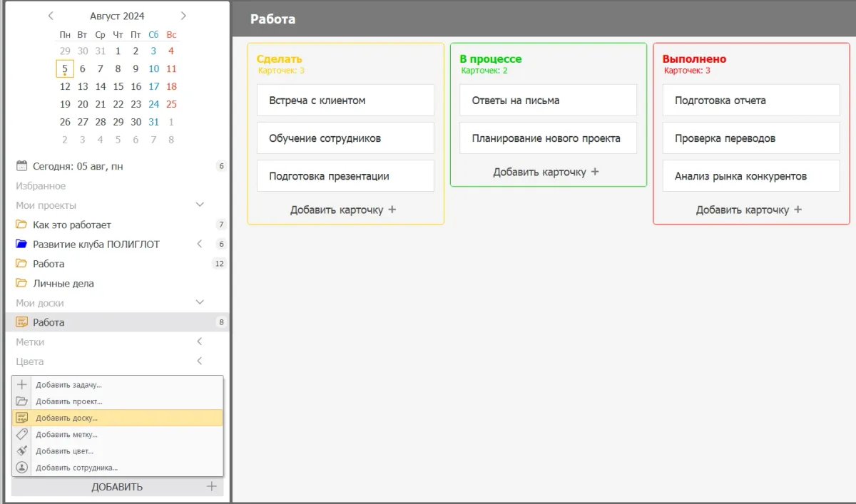
Task: Click the calendar icon beside Сегодня
Action: [x=21, y=166]
